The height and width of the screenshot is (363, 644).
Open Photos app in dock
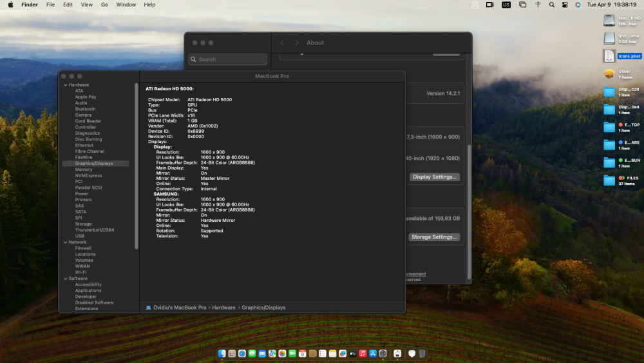pos(282,353)
